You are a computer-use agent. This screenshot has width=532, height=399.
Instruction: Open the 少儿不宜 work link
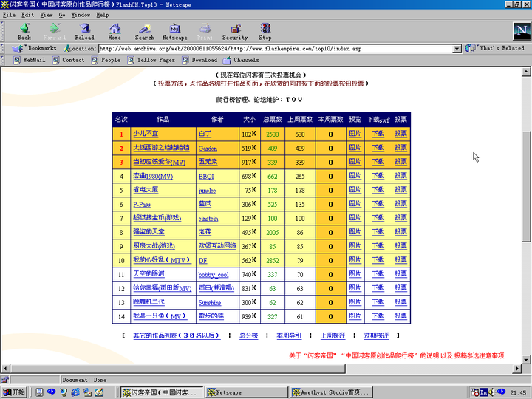tap(146, 134)
